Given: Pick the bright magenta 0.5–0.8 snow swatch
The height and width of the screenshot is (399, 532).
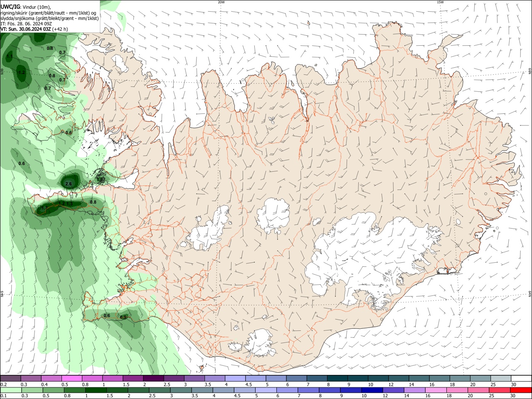Looking at the screenshot, I should (72, 378).
